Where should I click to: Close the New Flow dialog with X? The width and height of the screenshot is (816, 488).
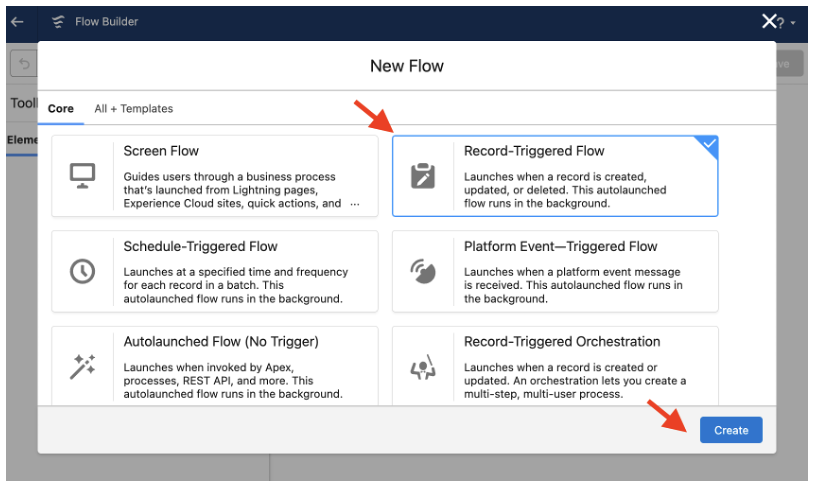point(769,21)
